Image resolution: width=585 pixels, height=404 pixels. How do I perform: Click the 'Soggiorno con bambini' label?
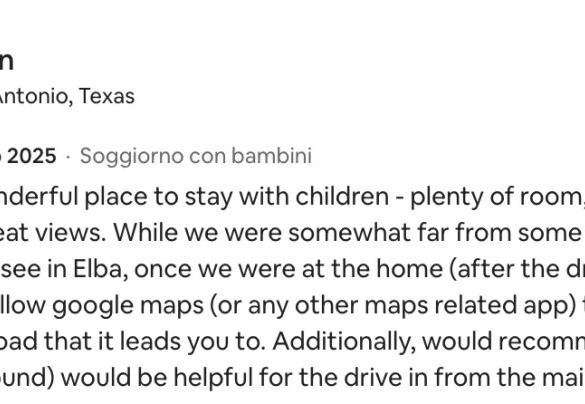point(195,156)
